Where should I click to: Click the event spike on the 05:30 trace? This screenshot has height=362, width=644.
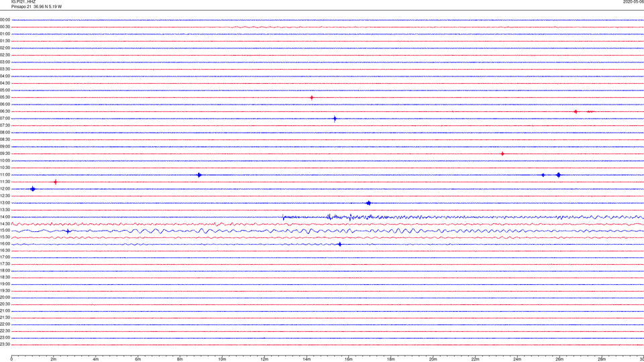[312, 98]
